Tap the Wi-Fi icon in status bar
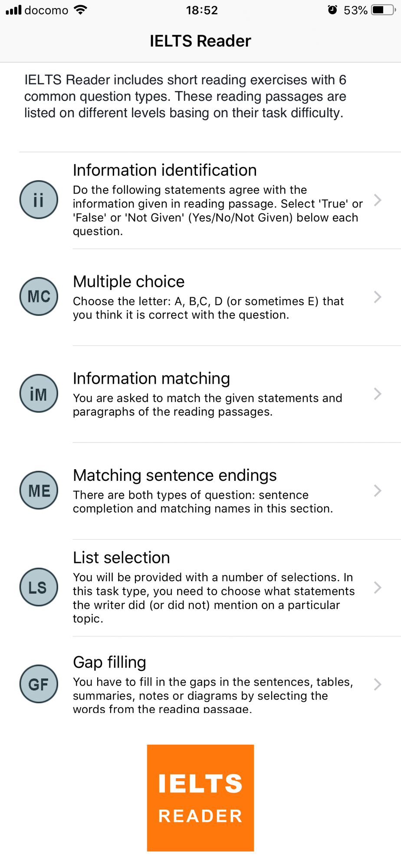Viewport: 401px width, 868px height. (80, 10)
